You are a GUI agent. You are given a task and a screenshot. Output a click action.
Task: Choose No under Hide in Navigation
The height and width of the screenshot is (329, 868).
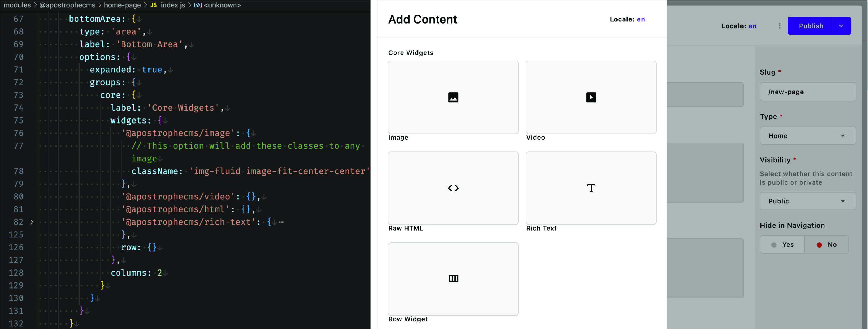coord(827,244)
